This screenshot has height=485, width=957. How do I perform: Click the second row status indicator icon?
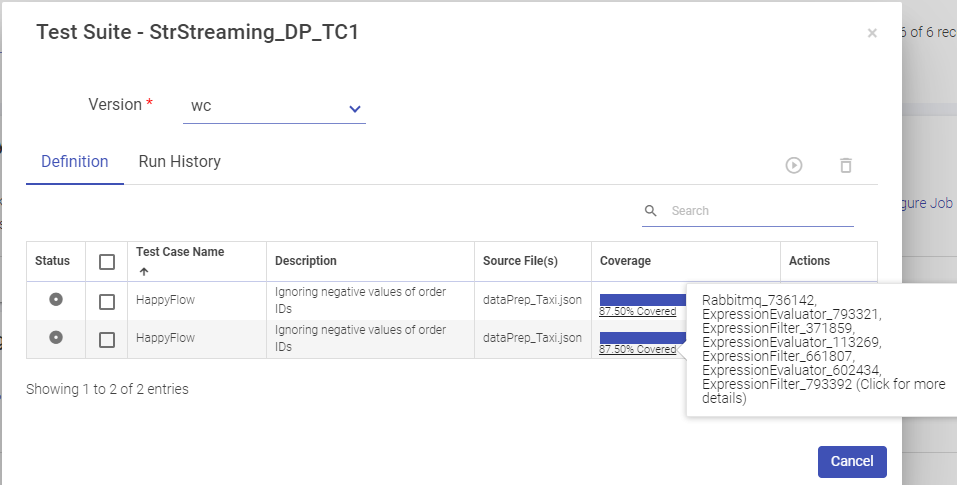tap(56, 338)
